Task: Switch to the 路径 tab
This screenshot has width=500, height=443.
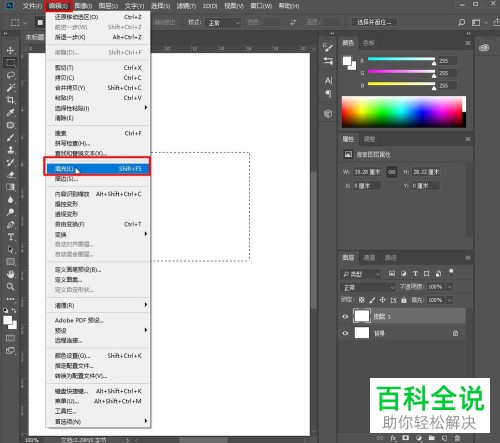Action: click(390, 258)
